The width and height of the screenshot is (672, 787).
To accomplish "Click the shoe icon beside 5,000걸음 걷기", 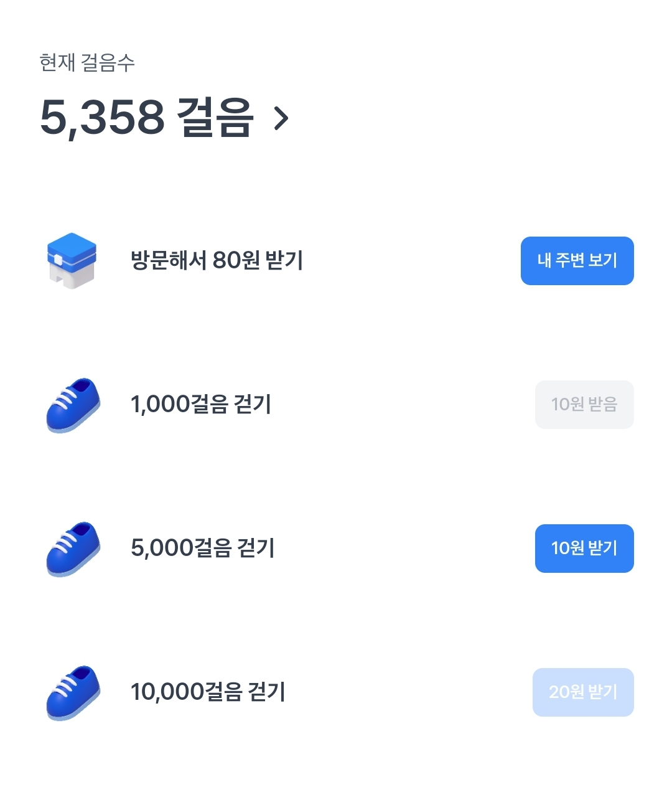I will coord(73,549).
